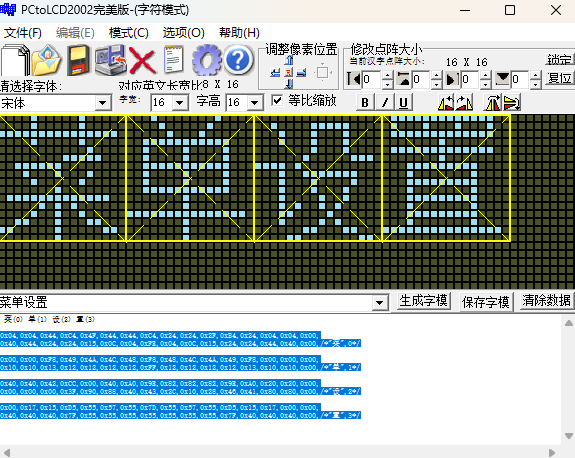Click the top-edge matrix size arrow icon
The width and height of the screenshot is (575, 458).
404,79
